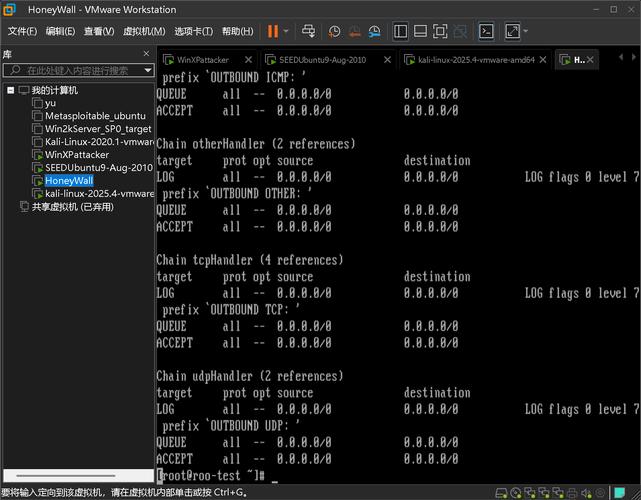Close the library panel
Viewport: 641px width, 500px height.
146,54
